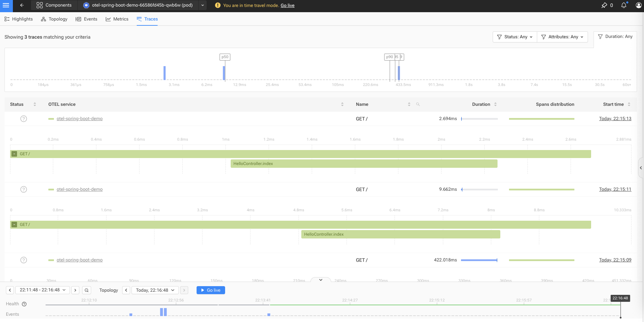Open the hamburger main menu
Image resolution: width=644 pixels, height=322 pixels.
(x=6, y=6)
